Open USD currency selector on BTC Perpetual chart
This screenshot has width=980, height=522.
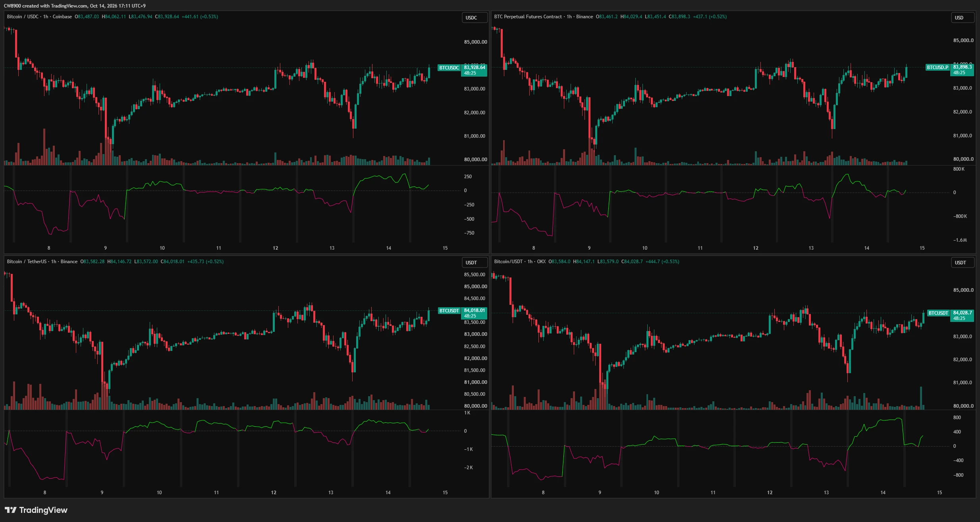(962, 18)
